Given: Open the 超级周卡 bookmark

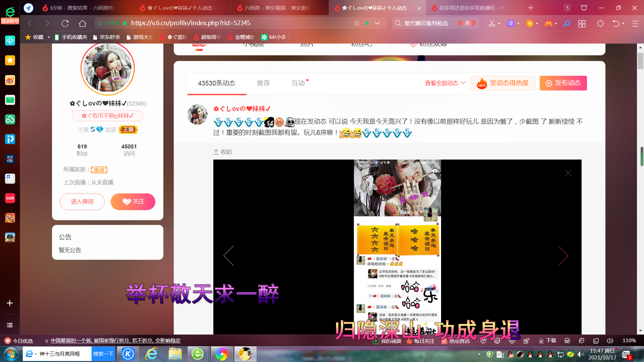Looking at the screenshot, I should (207, 37).
